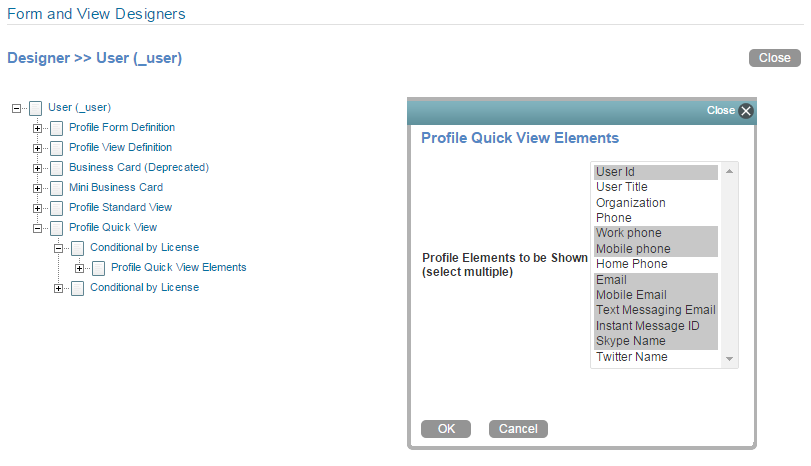The image size is (811, 466).
Task: Close the dialog using the X icon
Action: [x=745, y=111]
